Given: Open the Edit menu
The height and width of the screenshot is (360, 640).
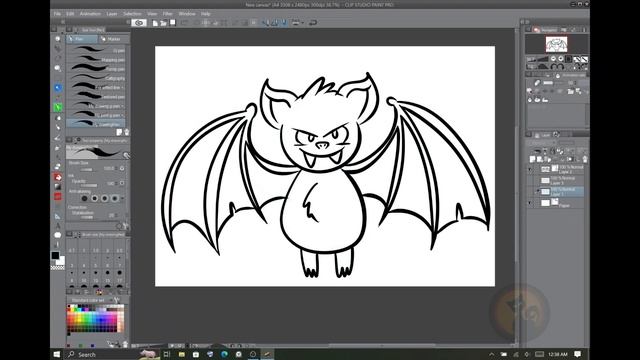Looking at the screenshot, I should 70,14.
